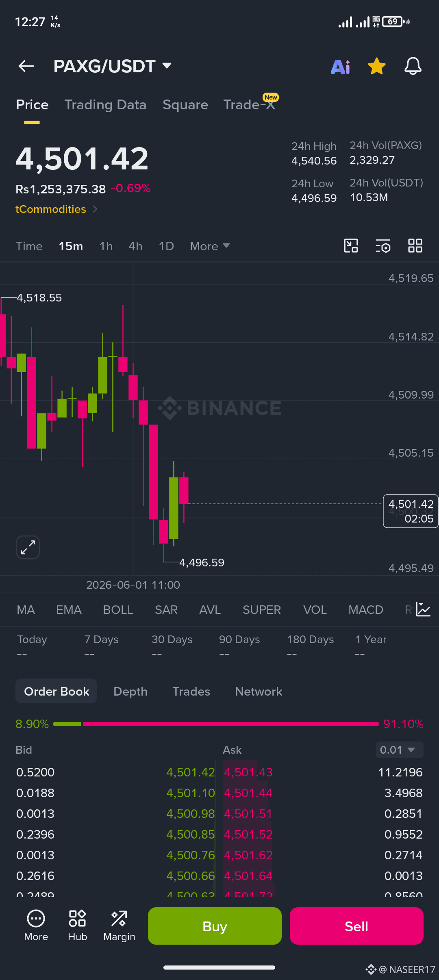Toggle the BOLL indicator
This screenshot has height=980, width=439.
pos(118,610)
